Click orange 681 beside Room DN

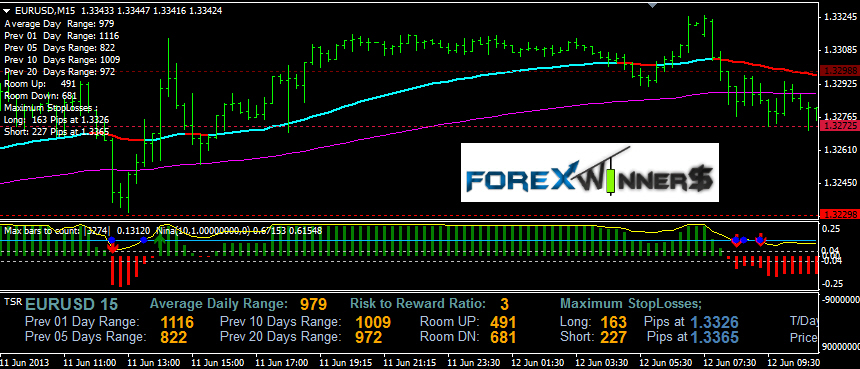click(503, 337)
